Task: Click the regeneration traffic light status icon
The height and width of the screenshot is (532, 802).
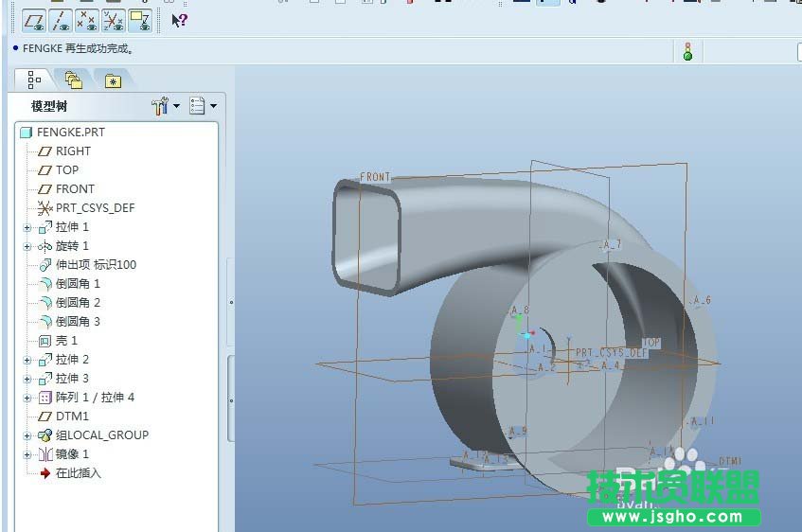Action: [x=688, y=51]
